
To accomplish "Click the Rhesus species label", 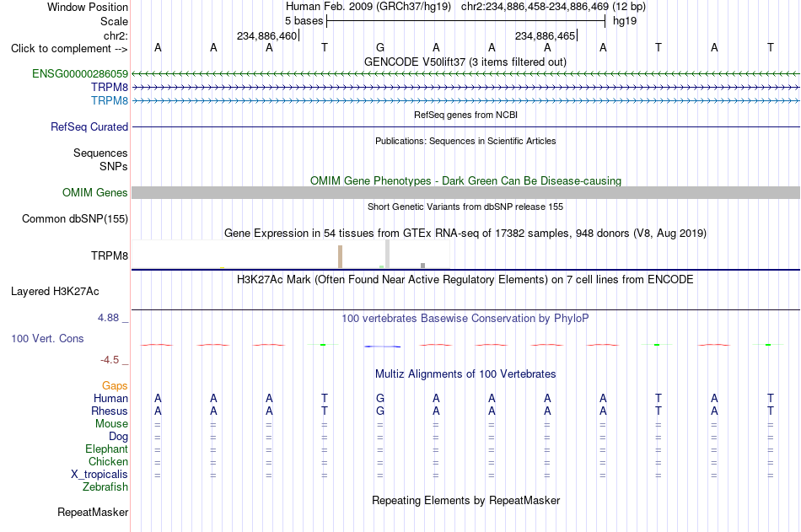I will [110, 411].
